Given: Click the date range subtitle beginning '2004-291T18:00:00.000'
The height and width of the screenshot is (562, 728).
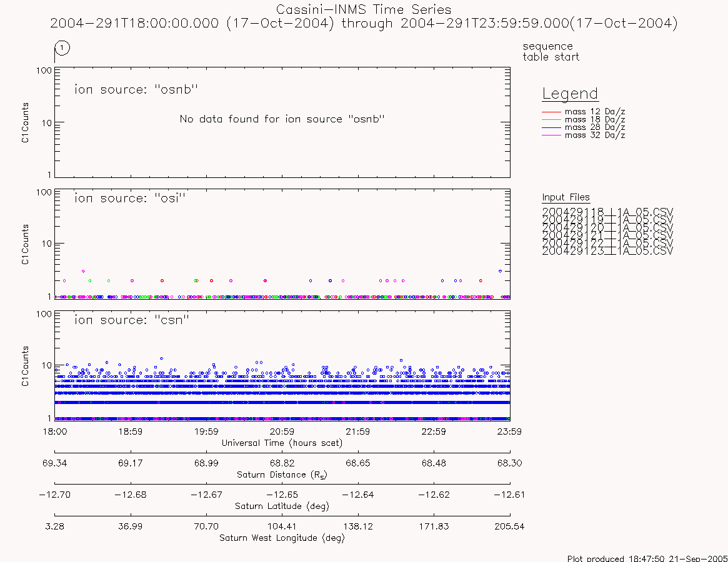Looking at the screenshot, I should click(x=364, y=23).
